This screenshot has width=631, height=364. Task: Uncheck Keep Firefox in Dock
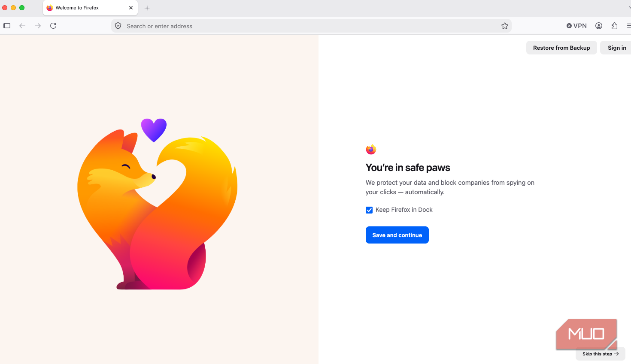click(369, 210)
